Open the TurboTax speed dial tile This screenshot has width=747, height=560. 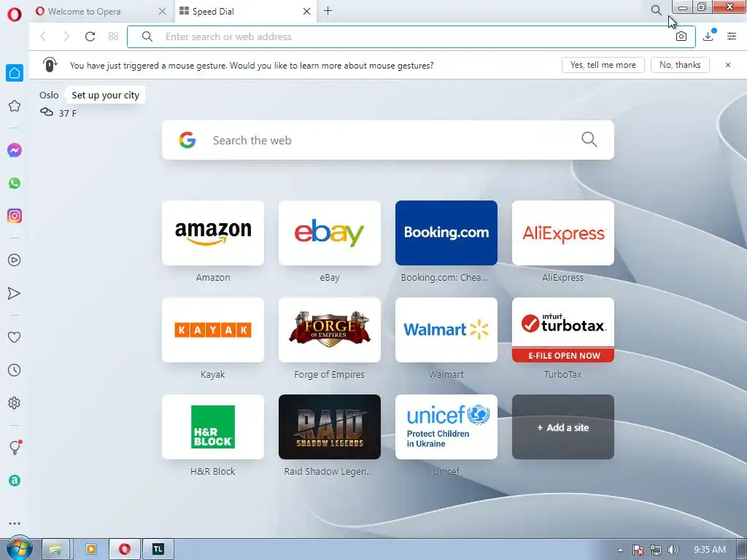[563, 330]
